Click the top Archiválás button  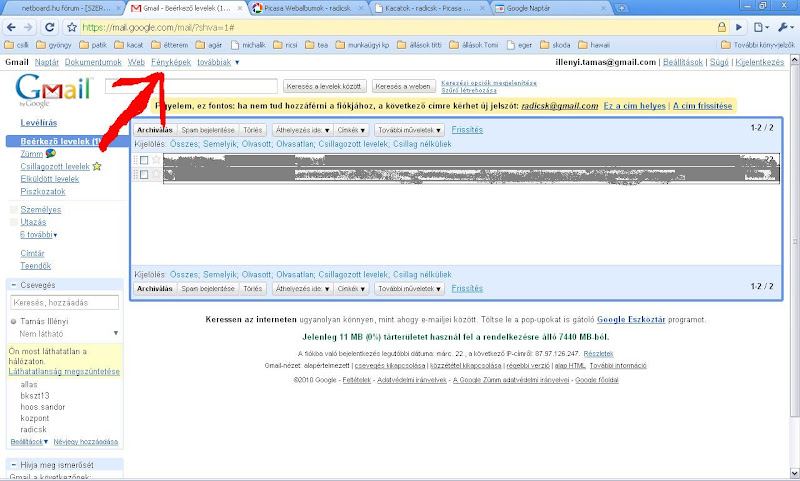(x=155, y=130)
